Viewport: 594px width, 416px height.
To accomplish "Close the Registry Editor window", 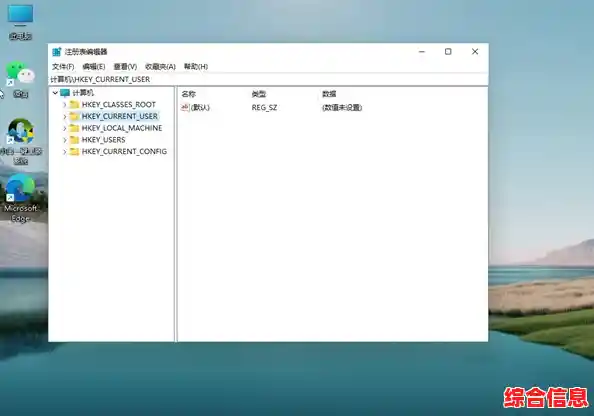I will coord(475,52).
